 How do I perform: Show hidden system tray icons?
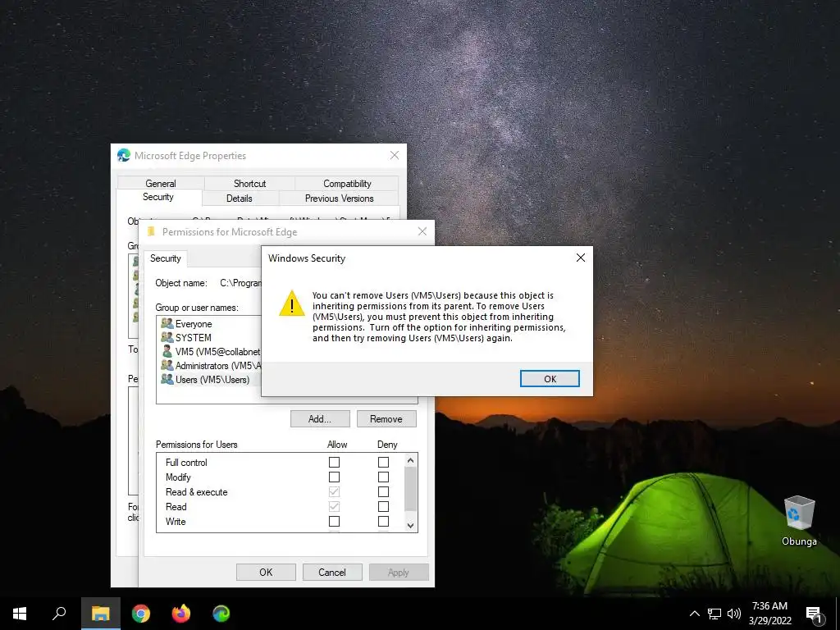pyautogui.click(x=694, y=614)
